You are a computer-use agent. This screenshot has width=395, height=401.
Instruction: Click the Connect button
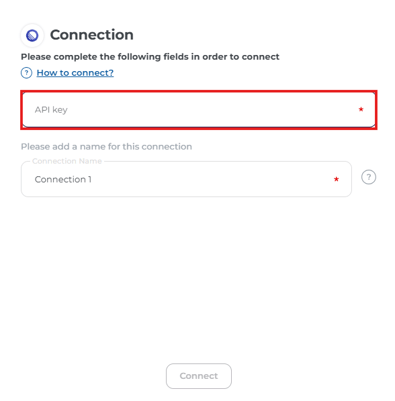pos(199,376)
